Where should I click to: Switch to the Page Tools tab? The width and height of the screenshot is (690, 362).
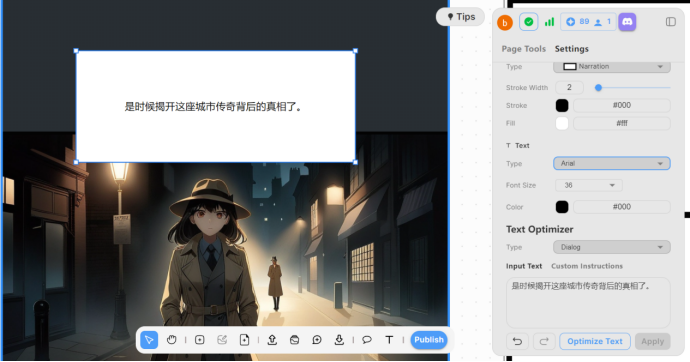524,49
